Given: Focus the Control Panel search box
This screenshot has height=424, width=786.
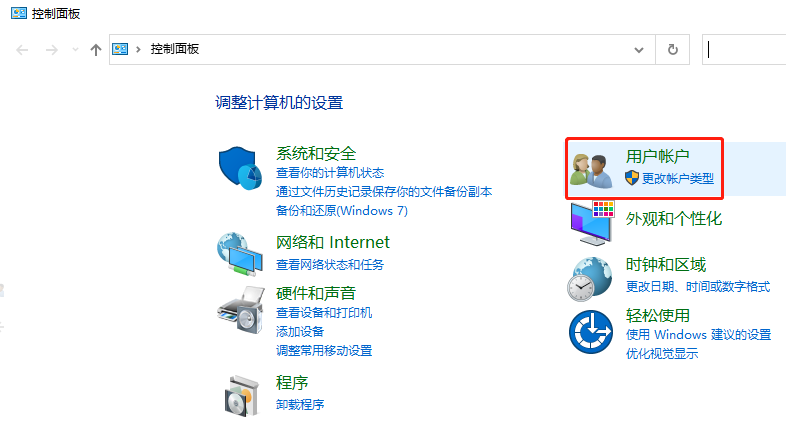Looking at the screenshot, I should pos(744,50).
